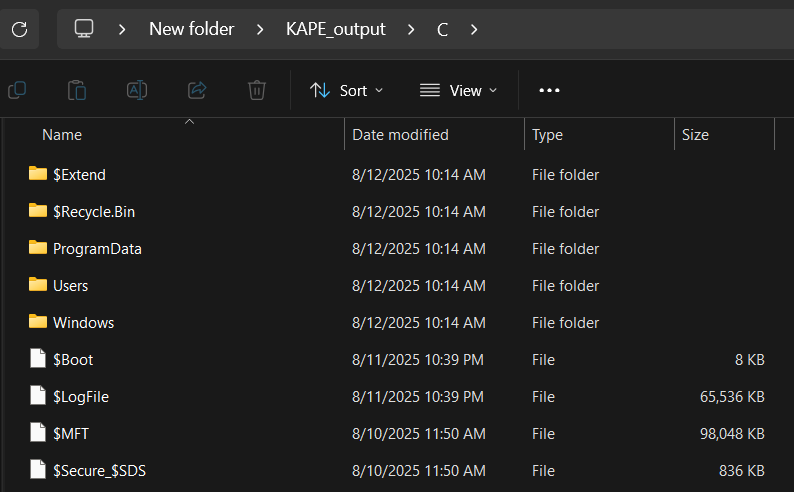This screenshot has width=794, height=492.
Task: Select the $Recycle.Bin folder icon
Action: [38, 211]
